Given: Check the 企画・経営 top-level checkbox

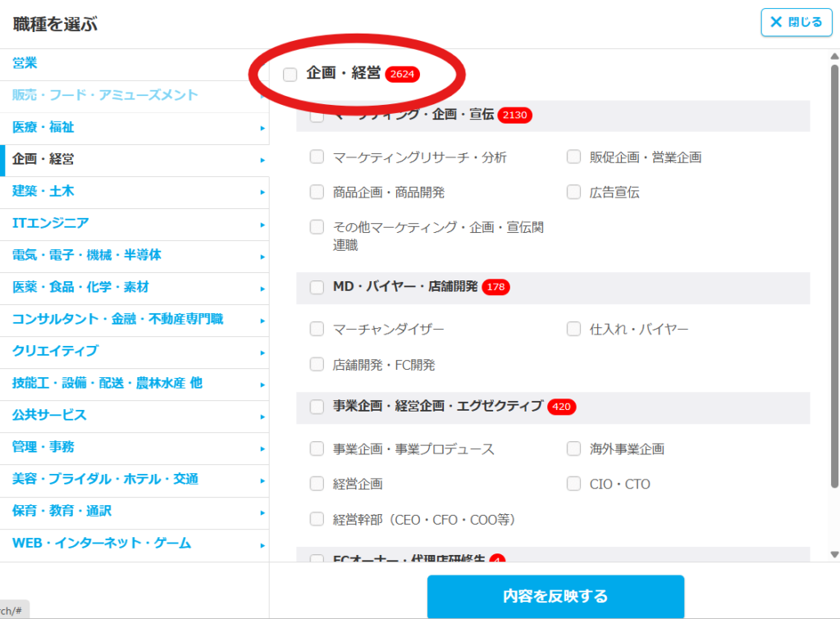Looking at the screenshot, I should (x=290, y=75).
